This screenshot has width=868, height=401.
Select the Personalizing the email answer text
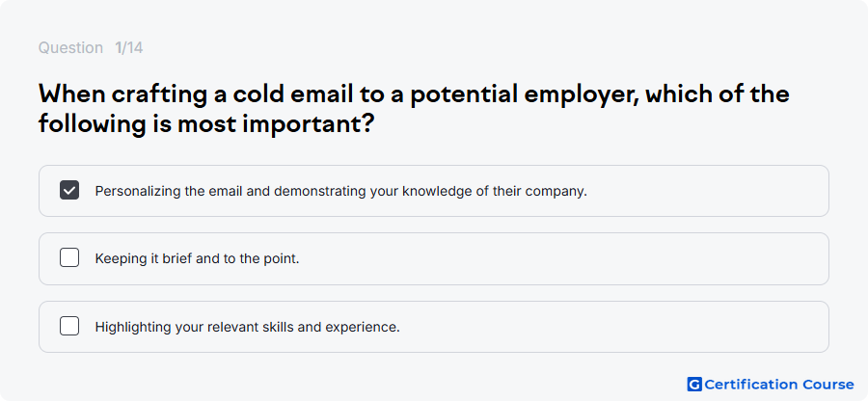point(341,192)
